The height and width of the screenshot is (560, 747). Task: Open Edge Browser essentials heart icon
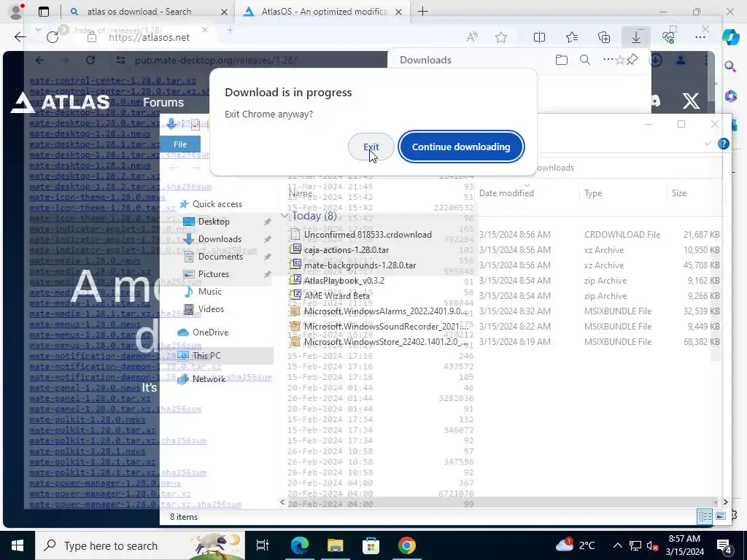pyautogui.click(x=668, y=37)
